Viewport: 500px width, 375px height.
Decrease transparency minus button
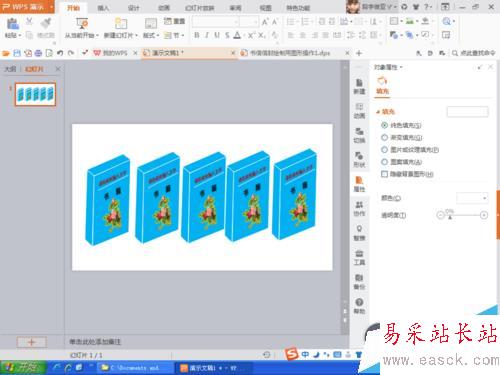[440, 215]
